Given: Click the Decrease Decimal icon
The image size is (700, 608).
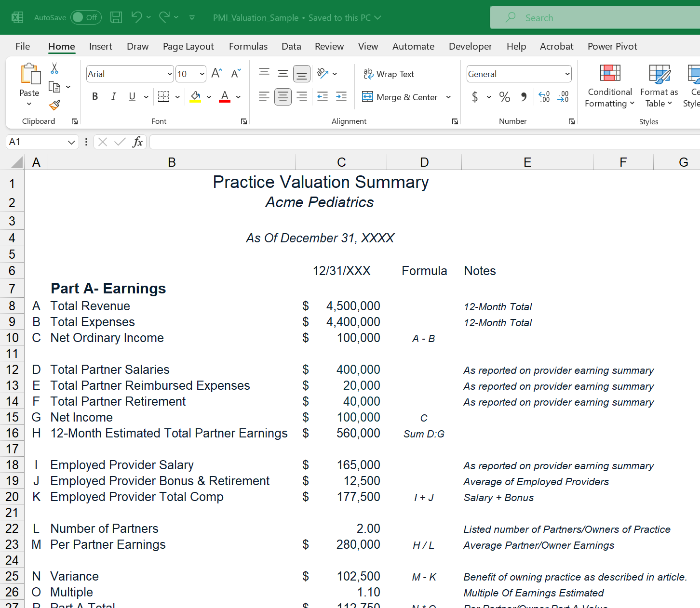Looking at the screenshot, I should coord(563,97).
